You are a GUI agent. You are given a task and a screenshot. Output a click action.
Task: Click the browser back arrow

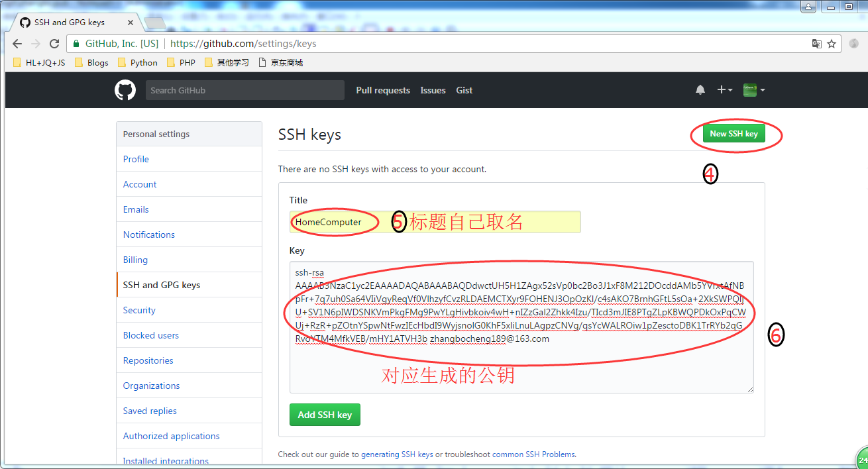point(17,44)
